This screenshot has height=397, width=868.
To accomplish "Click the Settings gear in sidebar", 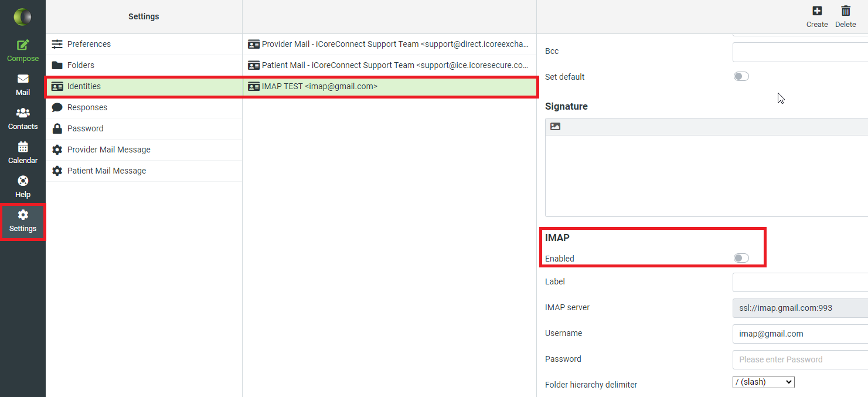I will tap(22, 222).
